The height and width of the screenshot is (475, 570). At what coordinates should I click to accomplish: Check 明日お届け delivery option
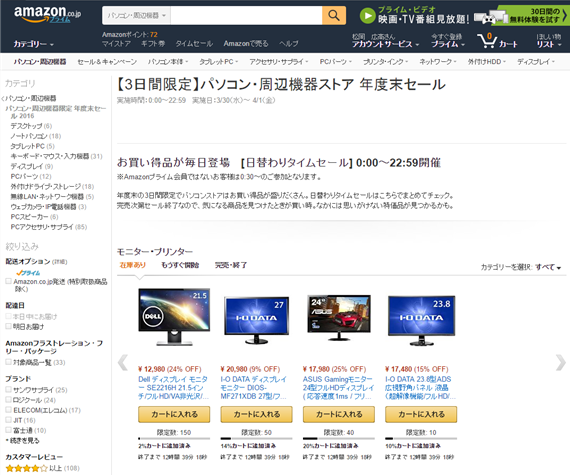point(8,326)
